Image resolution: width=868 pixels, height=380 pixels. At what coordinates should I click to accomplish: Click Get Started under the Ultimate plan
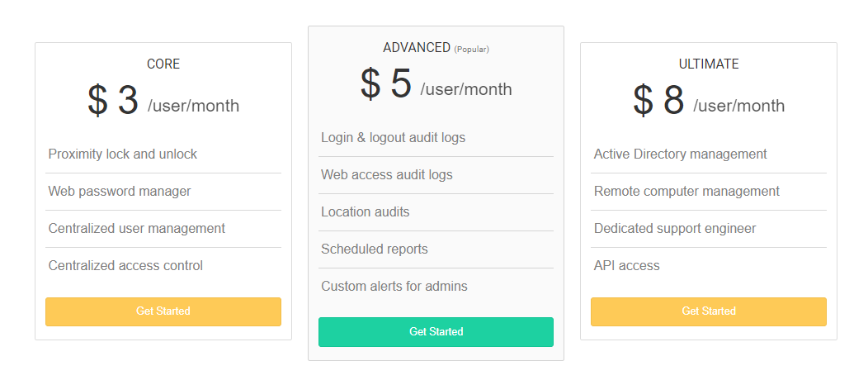coord(709,311)
